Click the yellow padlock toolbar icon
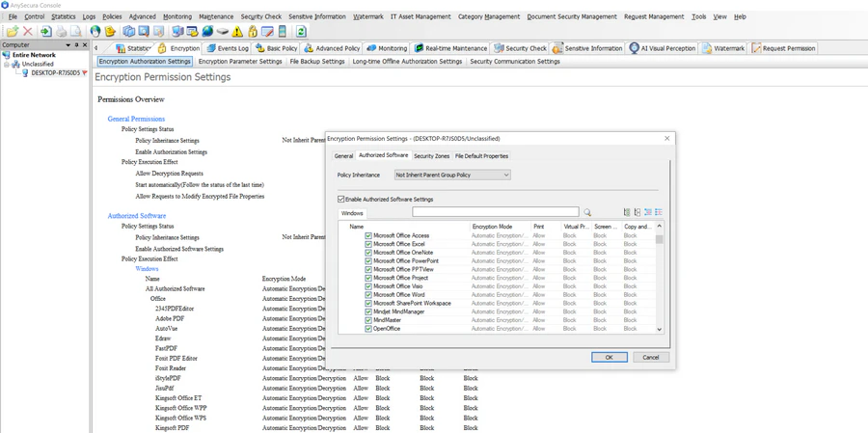 (x=253, y=32)
